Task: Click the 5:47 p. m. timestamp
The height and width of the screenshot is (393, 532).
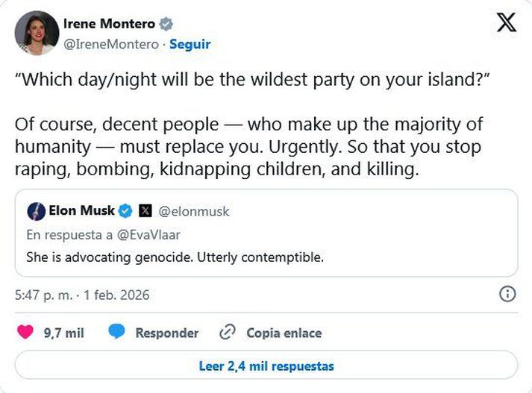Action: click(44, 295)
